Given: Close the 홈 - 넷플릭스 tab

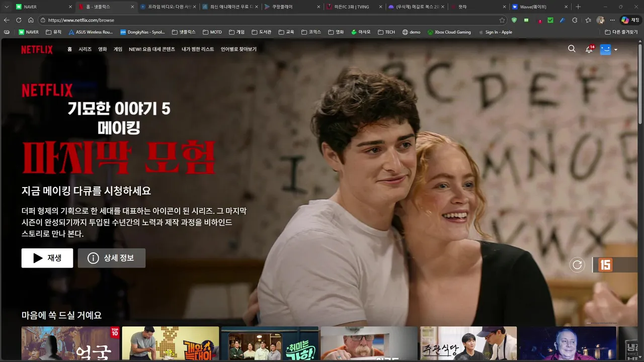Looking at the screenshot, I should (x=132, y=7).
